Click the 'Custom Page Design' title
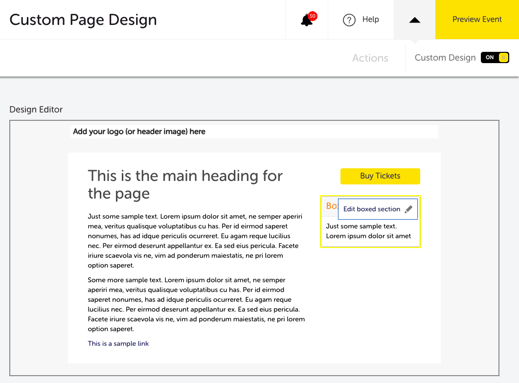The image size is (519, 383). pyautogui.click(x=83, y=20)
